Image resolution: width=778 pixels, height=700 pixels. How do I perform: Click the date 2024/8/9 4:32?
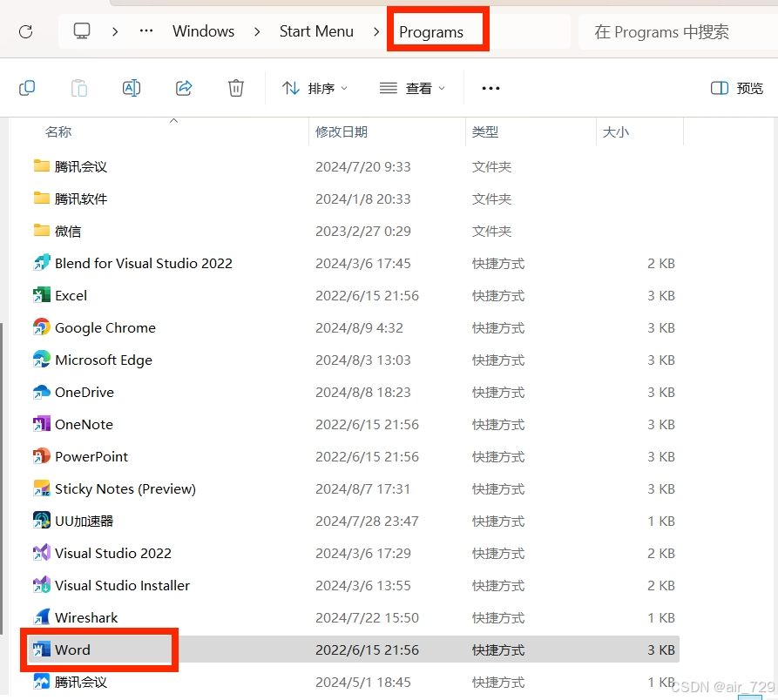click(x=359, y=327)
